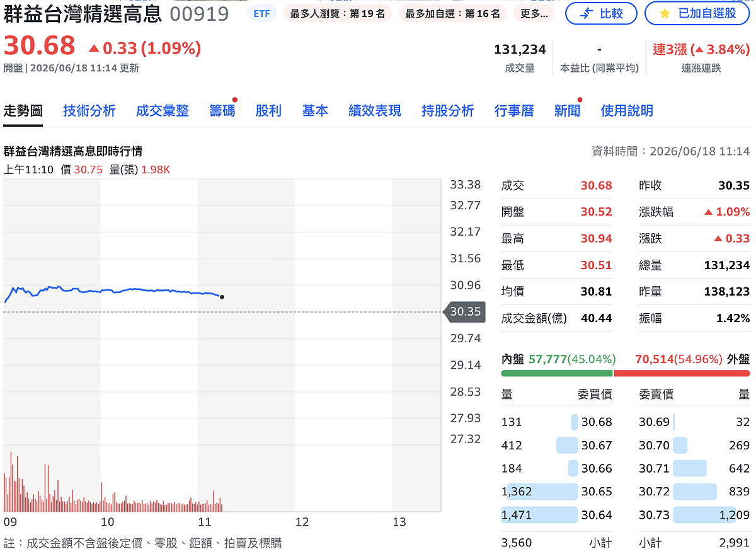Toggle the 已加自選股 watchlist button
This screenshot has width=756, height=554.
(697, 13)
